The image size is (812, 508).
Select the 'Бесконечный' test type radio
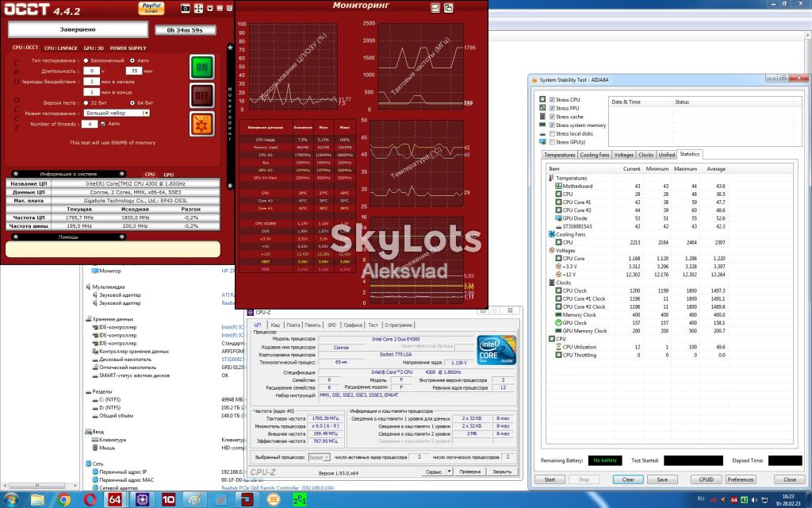86,60
